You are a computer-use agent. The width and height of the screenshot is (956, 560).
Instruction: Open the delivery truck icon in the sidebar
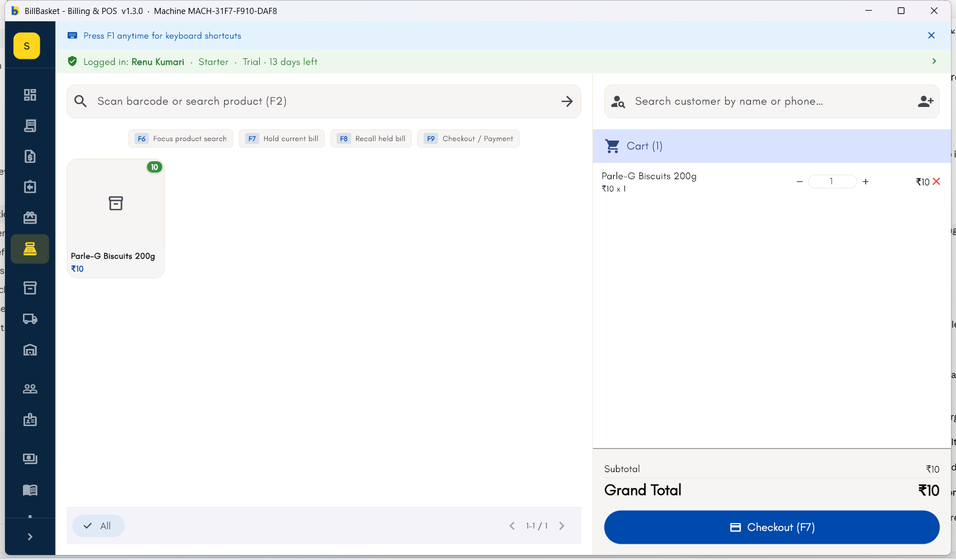[30, 319]
